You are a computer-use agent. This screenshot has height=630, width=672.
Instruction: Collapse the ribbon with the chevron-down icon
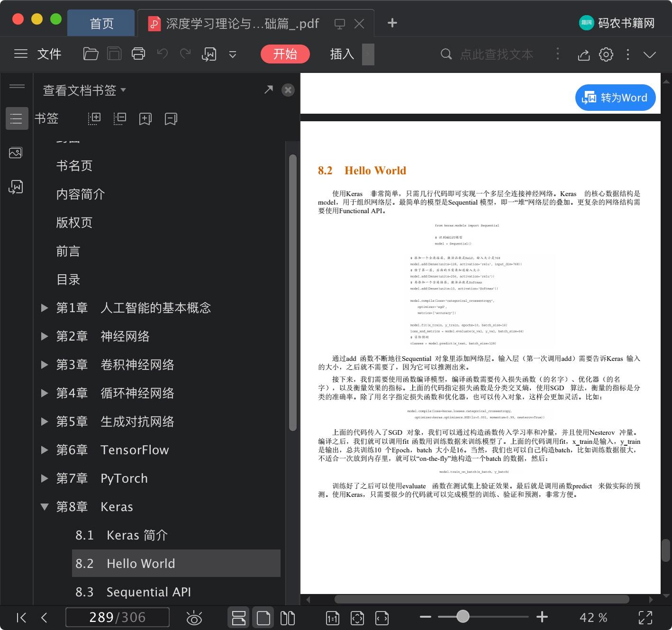click(650, 54)
